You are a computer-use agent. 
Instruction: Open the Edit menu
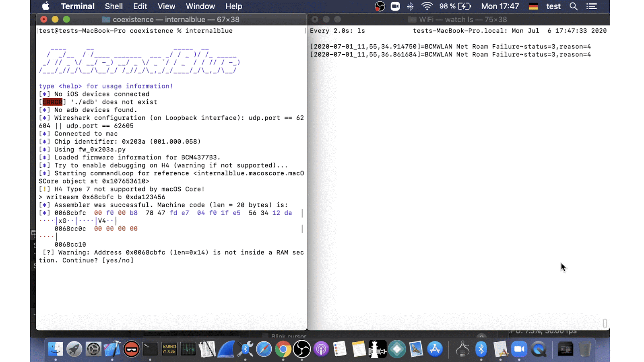pyautogui.click(x=140, y=6)
